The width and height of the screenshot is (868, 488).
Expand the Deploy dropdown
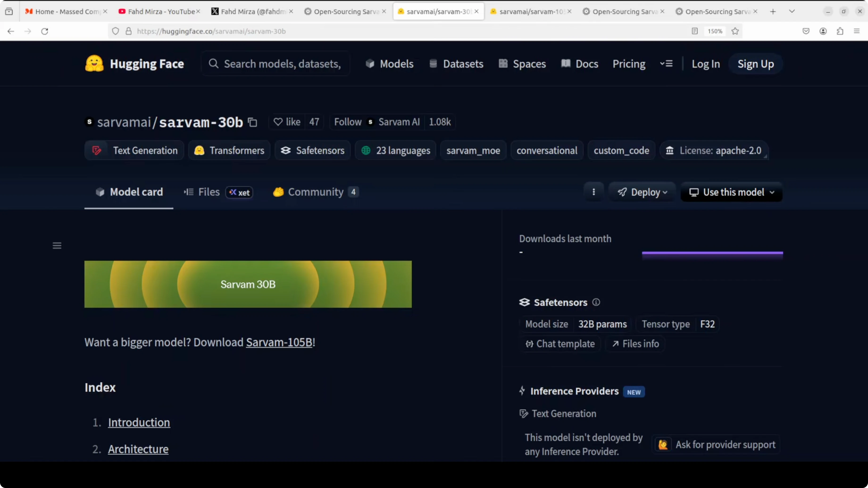(642, 192)
